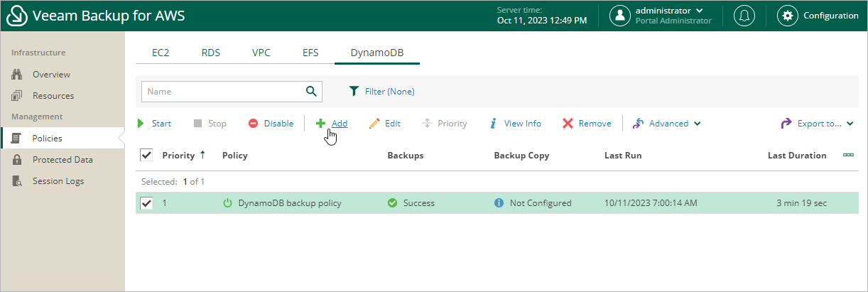Click the server time 'Oct 11, 2023 12:49 PM'

[x=542, y=21]
